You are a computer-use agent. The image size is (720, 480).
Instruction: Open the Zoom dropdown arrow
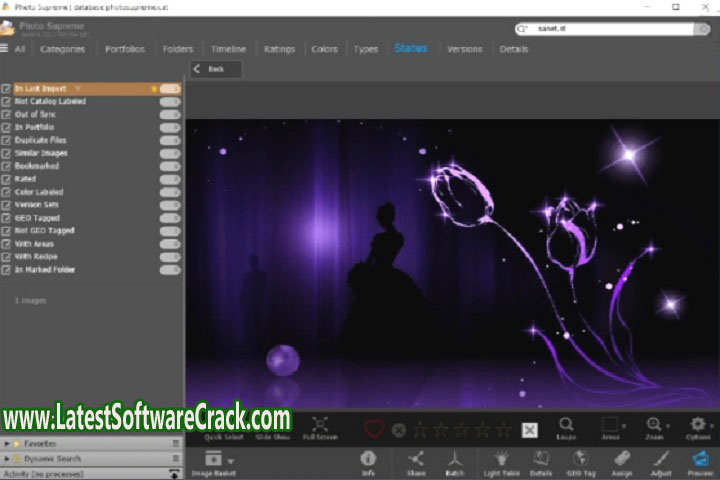point(668,426)
